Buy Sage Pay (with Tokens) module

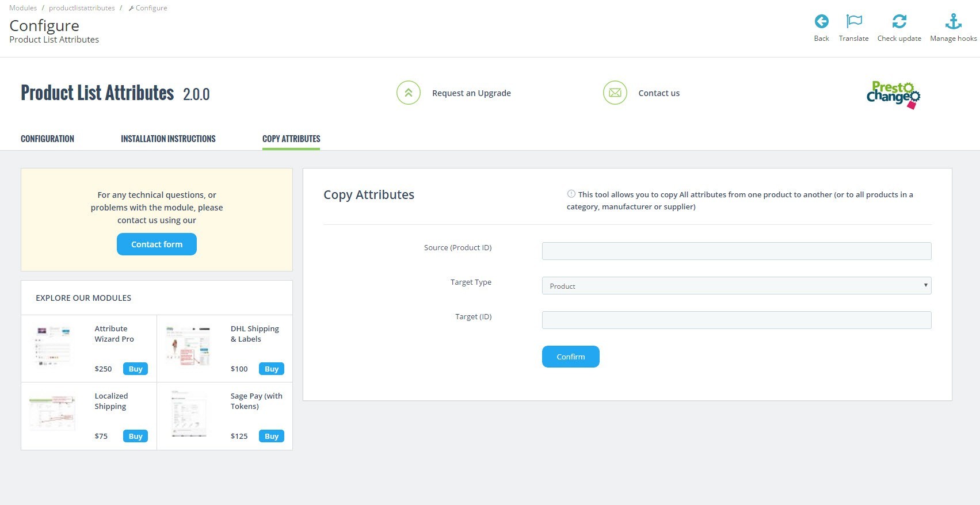click(x=272, y=437)
